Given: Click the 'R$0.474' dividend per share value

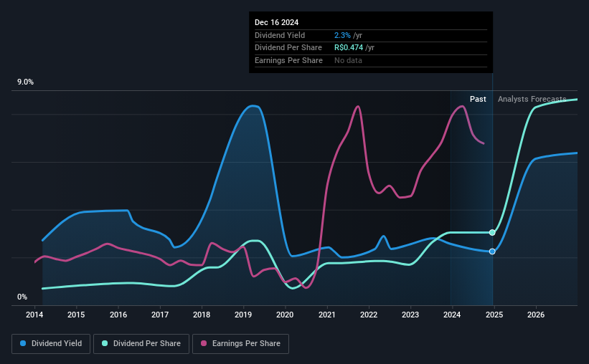Looking at the screenshot, I should pyautogui.click(x=349, y=48).
